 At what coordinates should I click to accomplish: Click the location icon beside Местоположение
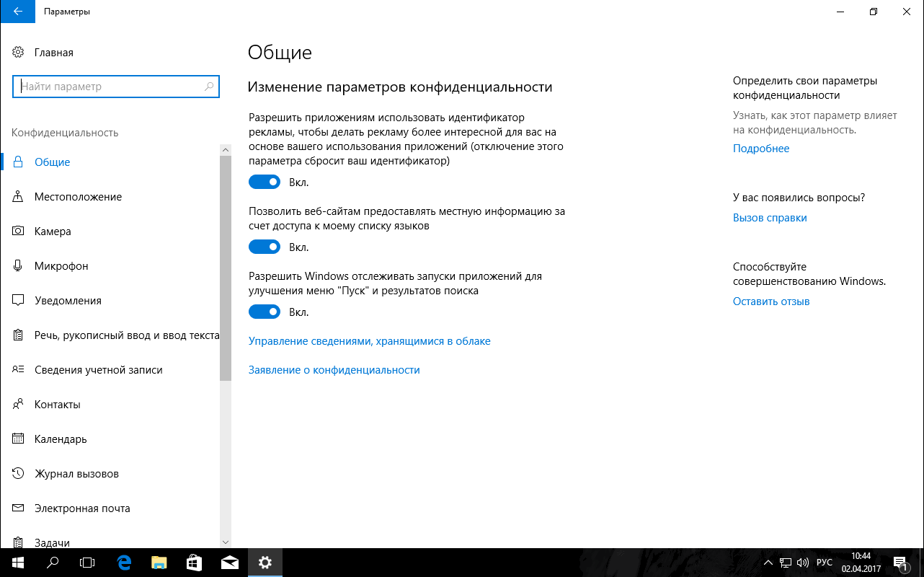coord(19,197)
